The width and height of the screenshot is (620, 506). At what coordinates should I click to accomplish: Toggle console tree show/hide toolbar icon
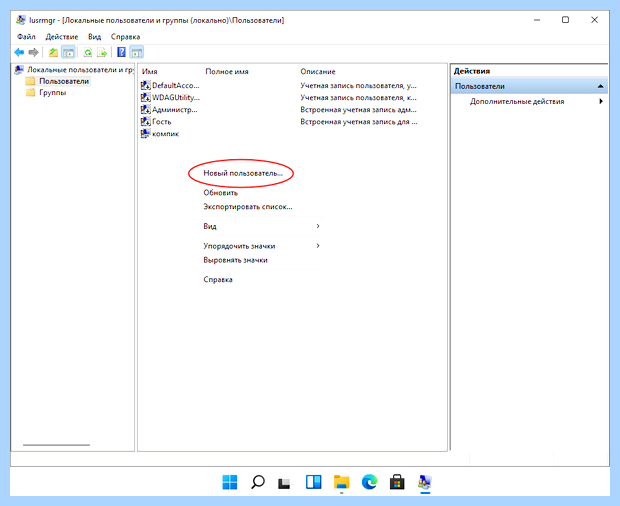point(68,52)
